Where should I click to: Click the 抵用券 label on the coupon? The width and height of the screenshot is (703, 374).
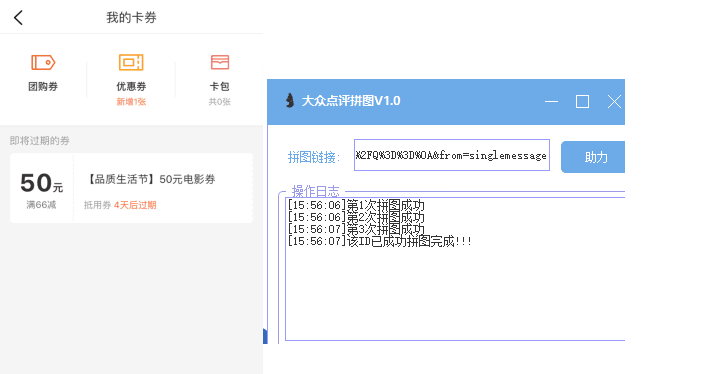tap(97, 205)
